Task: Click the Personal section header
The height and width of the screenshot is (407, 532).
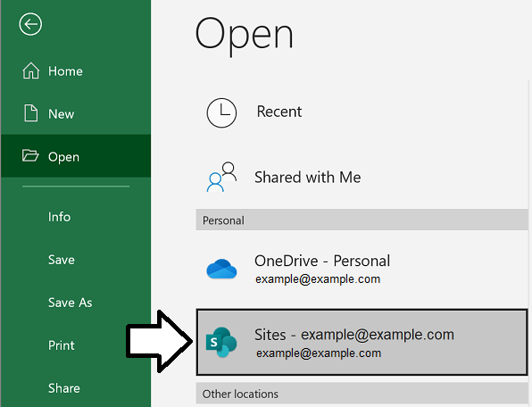Action: tap(362, 220)
